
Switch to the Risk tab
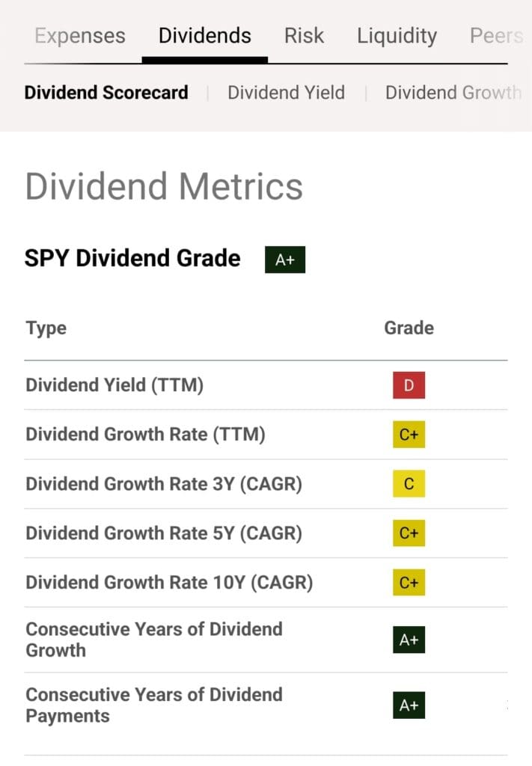click(x=304, y=36)
